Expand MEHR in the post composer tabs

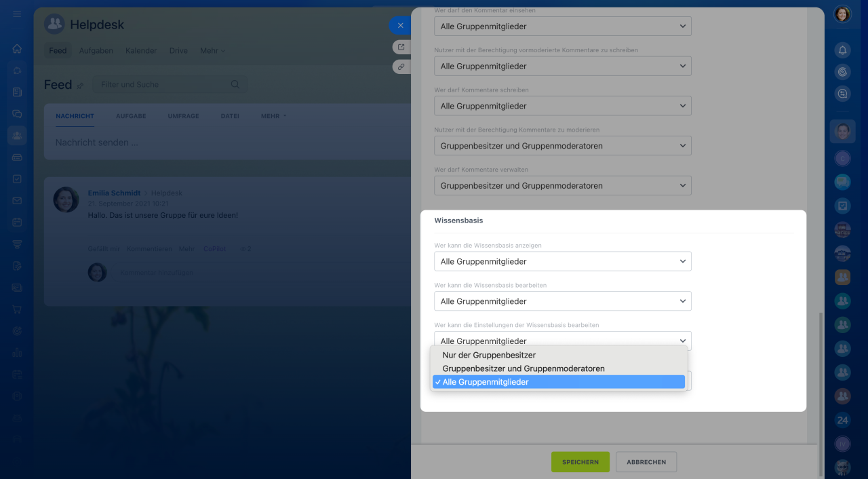point(273,116)
